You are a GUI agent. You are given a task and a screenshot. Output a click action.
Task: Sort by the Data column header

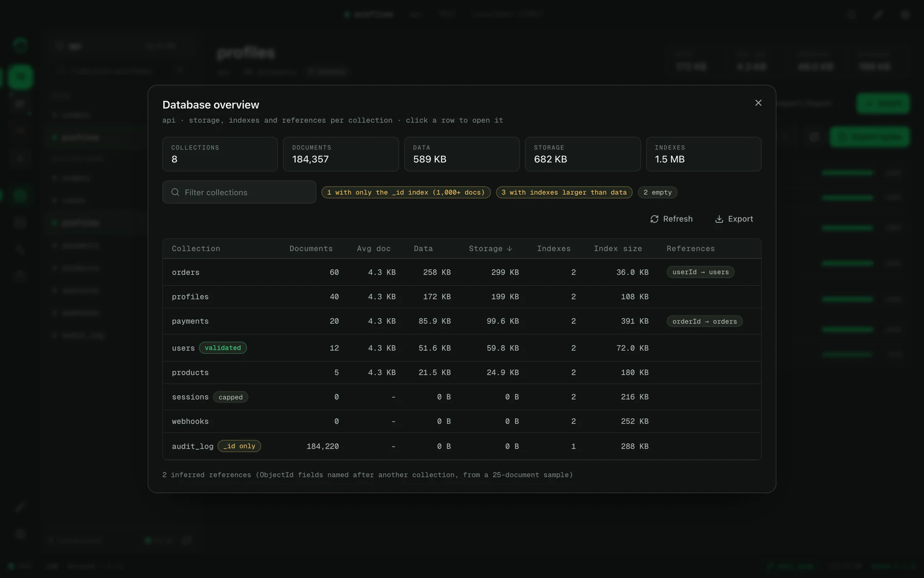[423, 249]
